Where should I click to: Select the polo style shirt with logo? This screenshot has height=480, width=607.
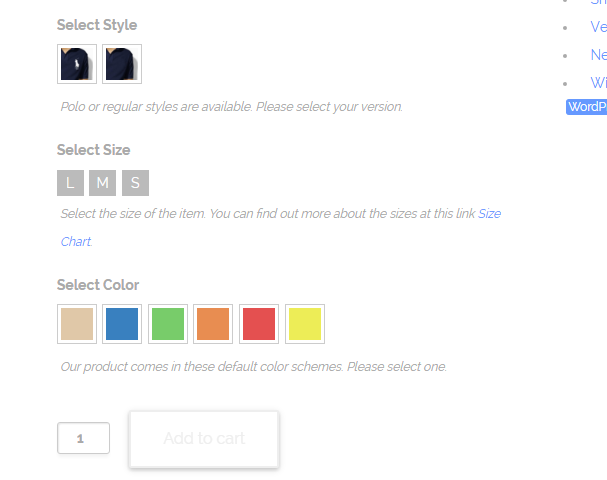click(77, 64)
